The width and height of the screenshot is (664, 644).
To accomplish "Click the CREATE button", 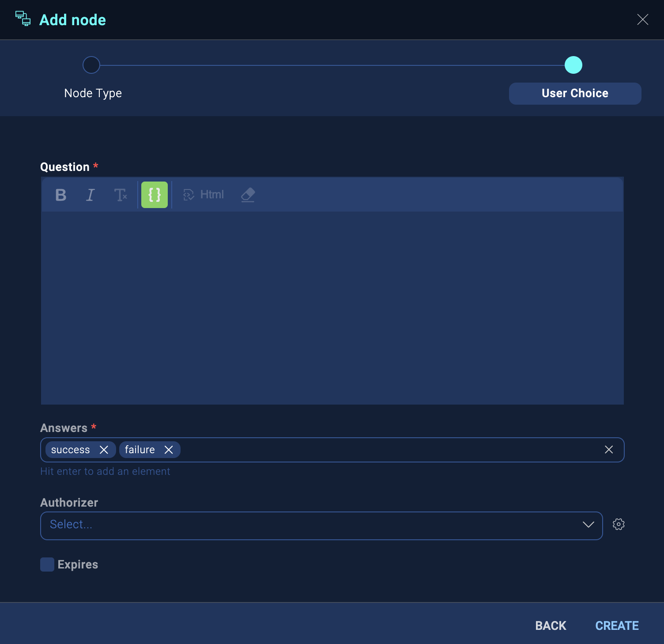I will pos(617,625).
